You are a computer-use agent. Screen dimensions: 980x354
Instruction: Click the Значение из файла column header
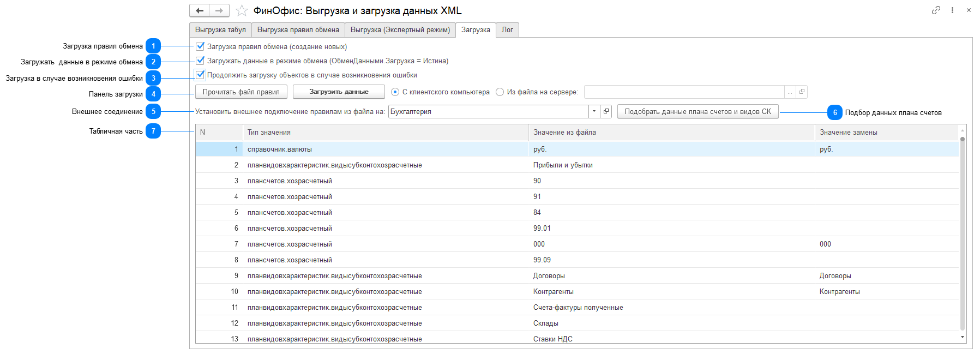[x=671, y=133]
